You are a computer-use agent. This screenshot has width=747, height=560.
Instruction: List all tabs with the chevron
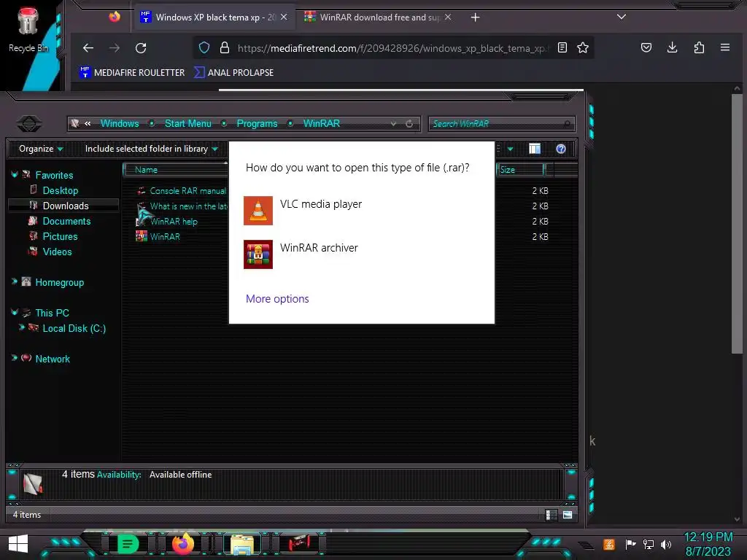[x=622, y=17]
